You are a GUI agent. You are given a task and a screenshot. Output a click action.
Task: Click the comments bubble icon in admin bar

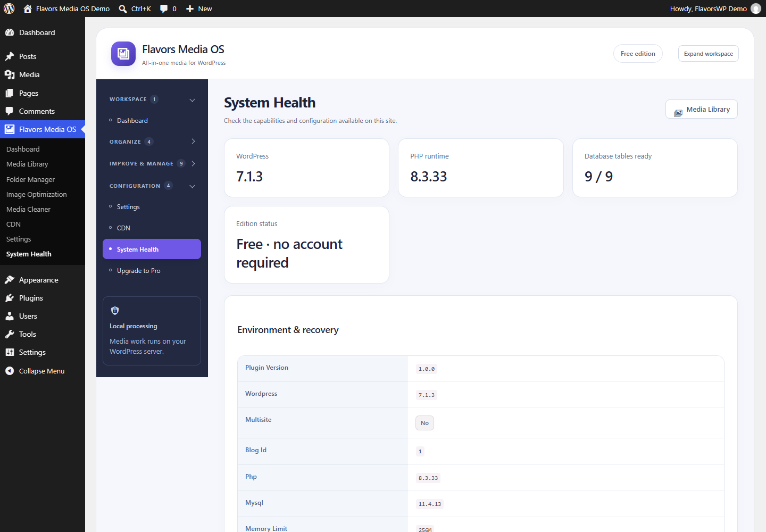coord(164,9)
